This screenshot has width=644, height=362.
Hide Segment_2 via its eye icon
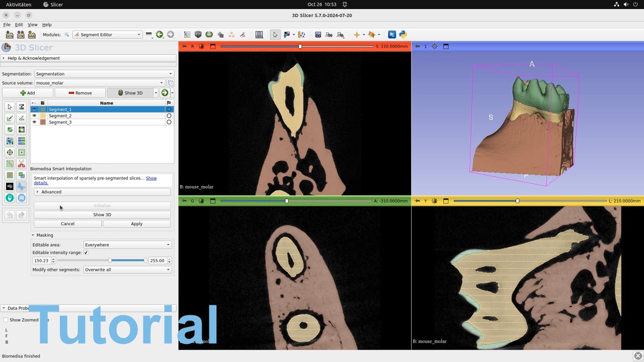(34, 116)
